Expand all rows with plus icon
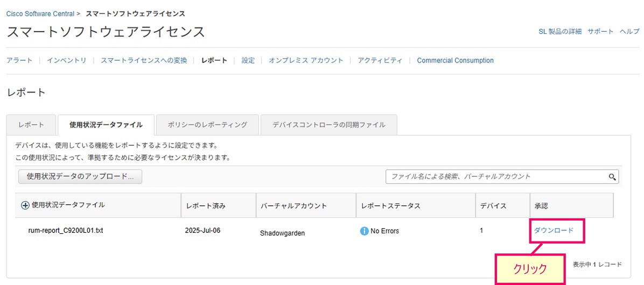Image resolution: width=644 pixels, height=285 pixels. tap(25, 205)
